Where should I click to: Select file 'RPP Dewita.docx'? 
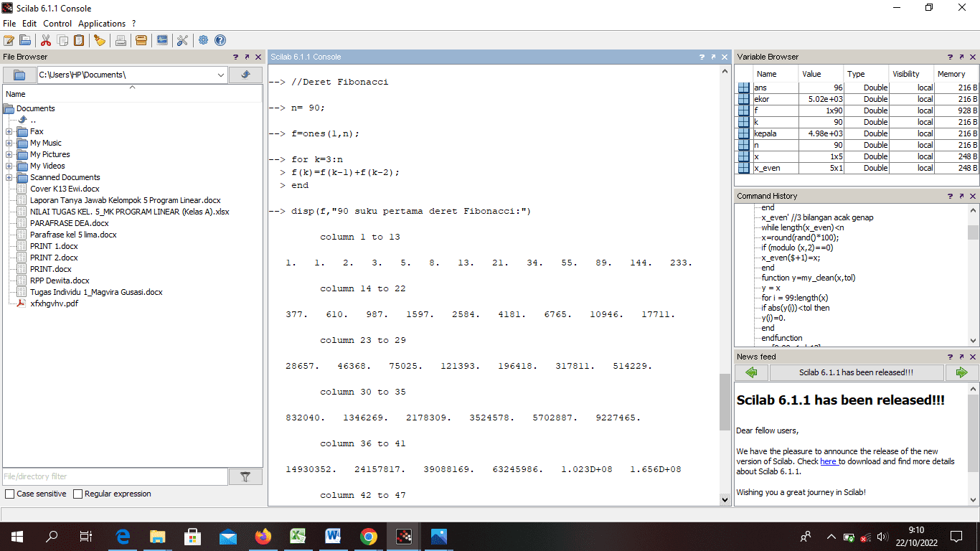click(x=60, y=281)
